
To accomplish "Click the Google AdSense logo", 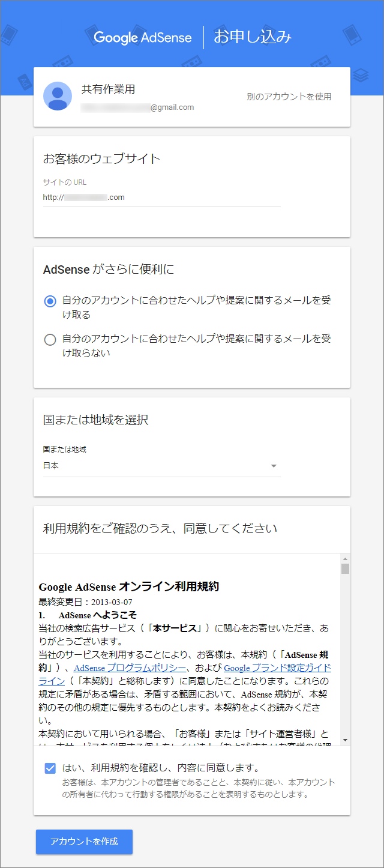I will point(143,37).
